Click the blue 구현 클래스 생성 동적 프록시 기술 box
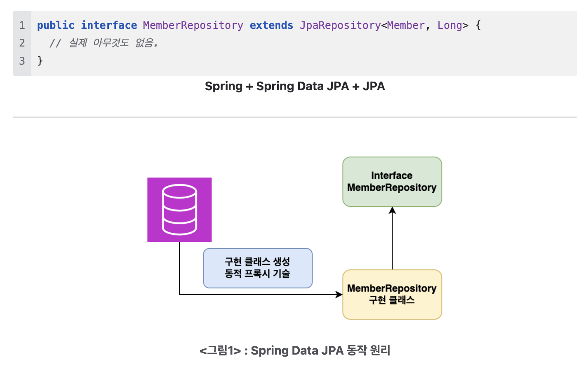This screenshot has height=369, width=588. [258, 268]
